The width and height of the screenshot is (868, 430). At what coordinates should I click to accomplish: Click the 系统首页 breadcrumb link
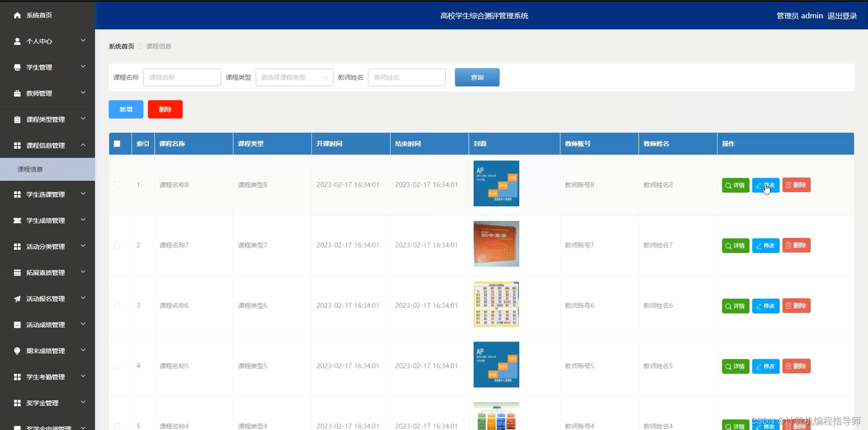click(x=121, y=46)
